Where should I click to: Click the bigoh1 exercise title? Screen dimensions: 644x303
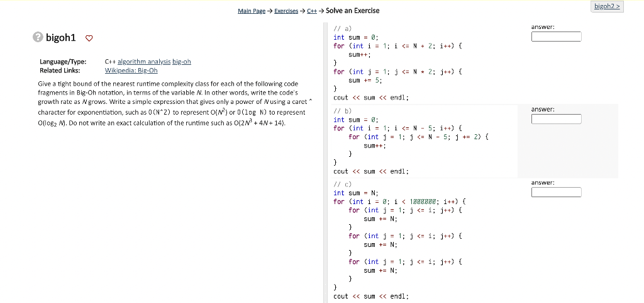click(61, 38)
